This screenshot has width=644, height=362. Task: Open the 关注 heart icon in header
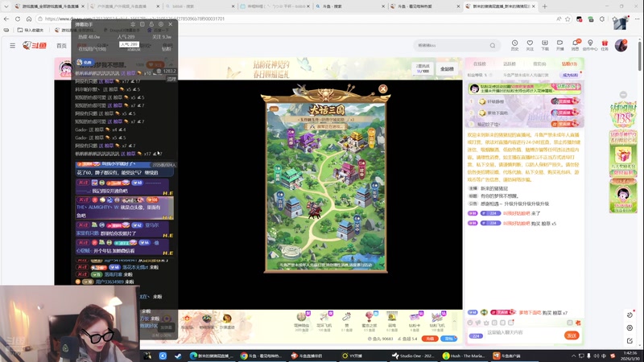[530, 45]
